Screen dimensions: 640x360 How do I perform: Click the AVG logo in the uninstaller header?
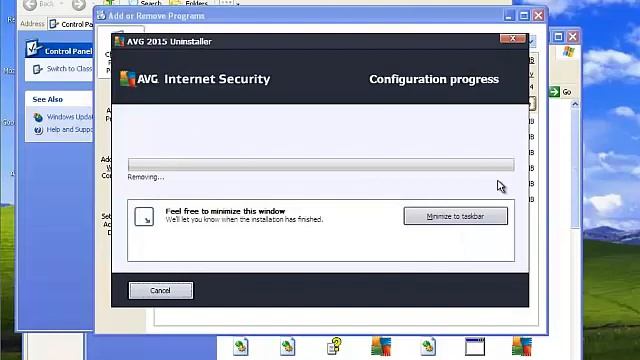tap(139, 79)
